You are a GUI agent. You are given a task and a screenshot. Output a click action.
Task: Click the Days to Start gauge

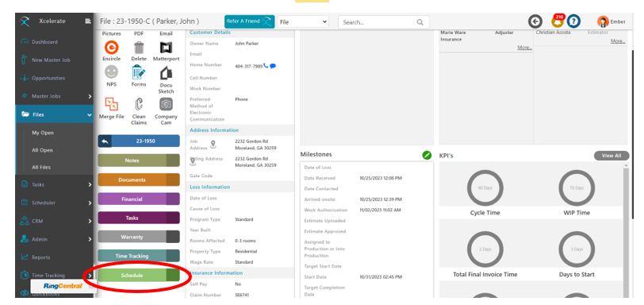577,249
